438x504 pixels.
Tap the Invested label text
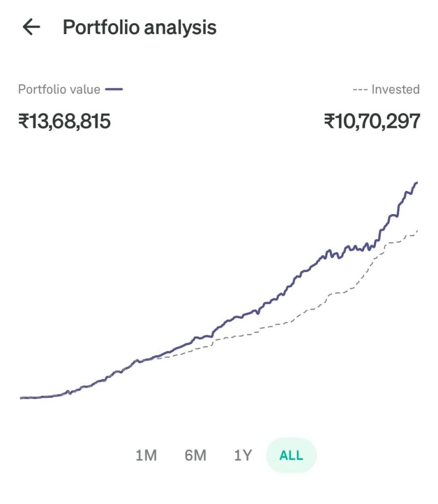click(x=396, y=89)
